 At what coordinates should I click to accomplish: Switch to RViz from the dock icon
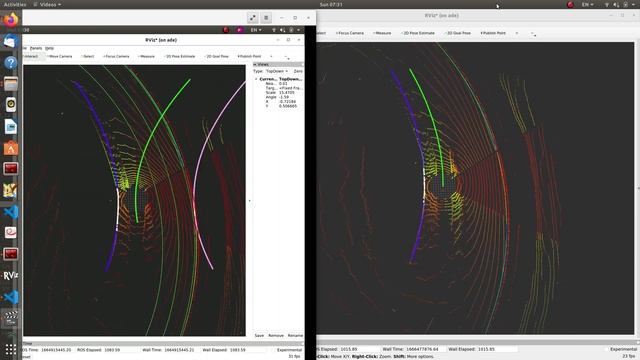coord(11,276)
